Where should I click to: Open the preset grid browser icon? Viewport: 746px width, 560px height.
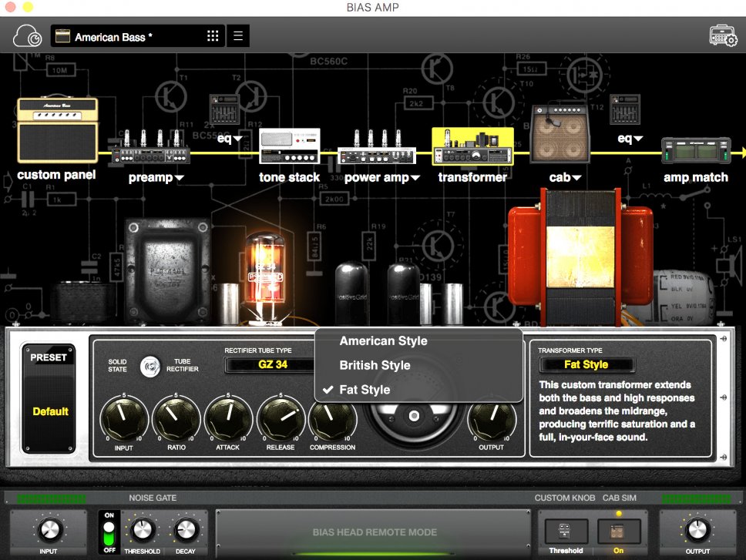click(213, 36)
